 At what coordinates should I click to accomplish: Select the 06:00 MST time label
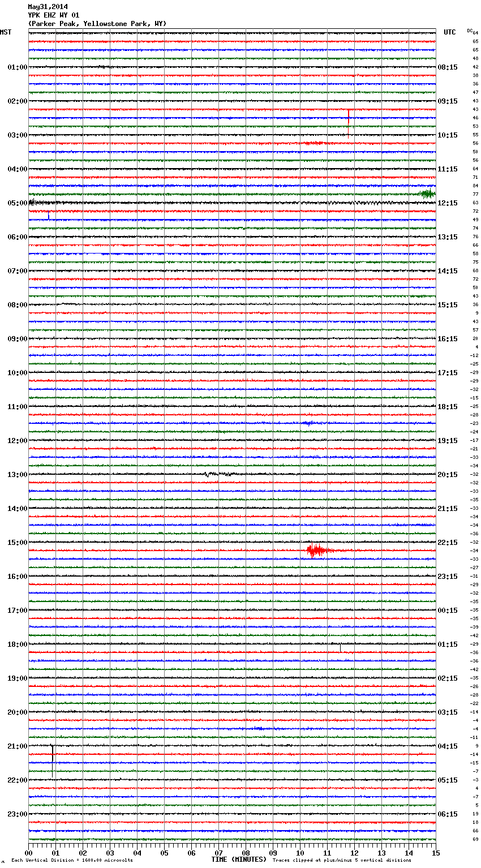(18, 237)
